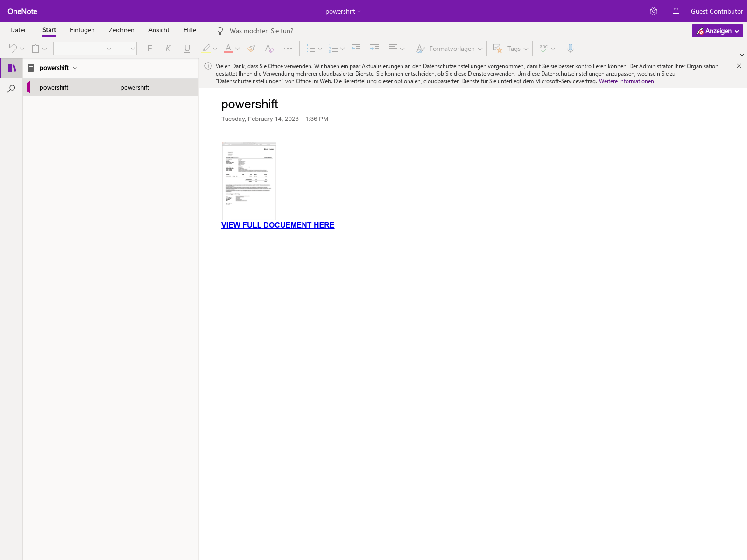Click the Paste clipboard icon
Screen dimensions: 747x560
coord(35,49)
